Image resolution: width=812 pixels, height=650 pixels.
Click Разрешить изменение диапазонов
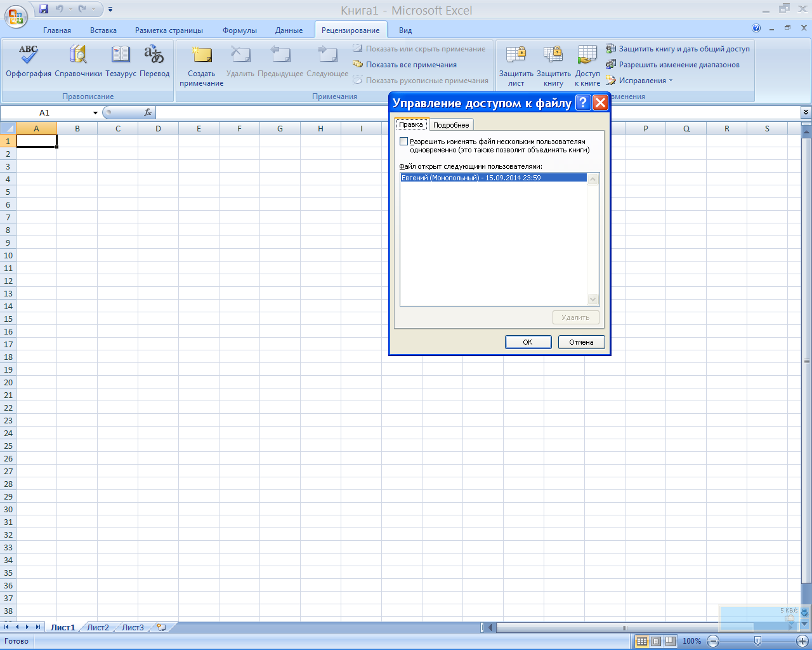(x=672, y=65)
